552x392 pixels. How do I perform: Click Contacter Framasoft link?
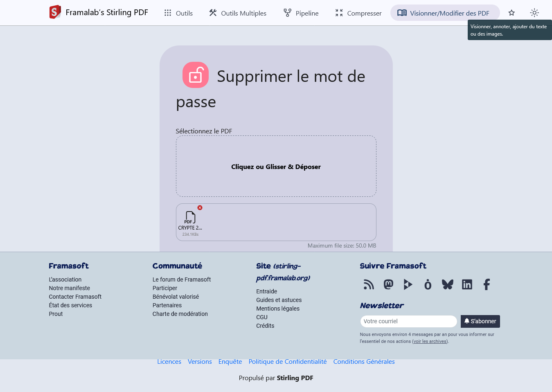click(x=75, y=297)
